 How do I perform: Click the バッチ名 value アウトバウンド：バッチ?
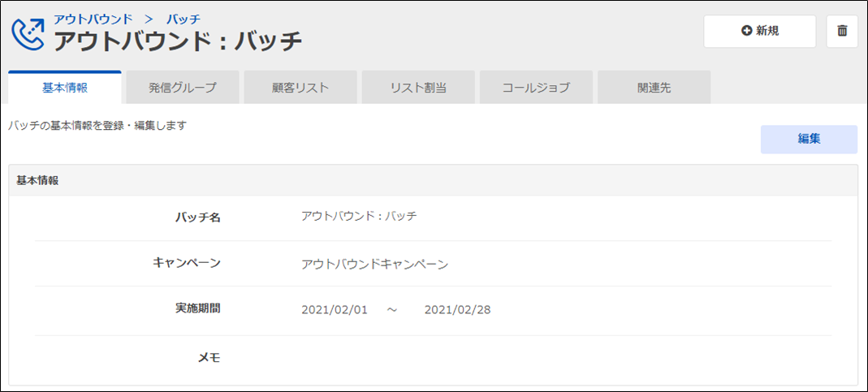point(359,216)
